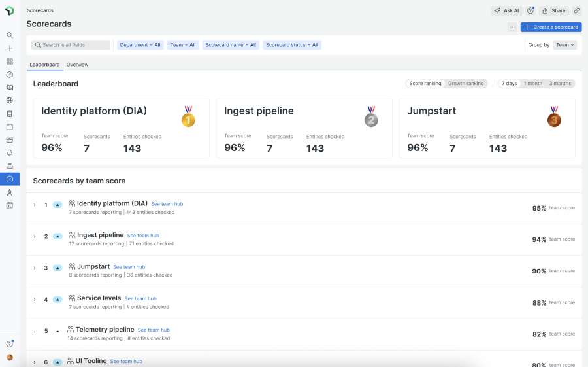Image resolution: width=588 pixels, height=367 pixels.
Task: Click Create a scorecard button
Action: point(551,27)
